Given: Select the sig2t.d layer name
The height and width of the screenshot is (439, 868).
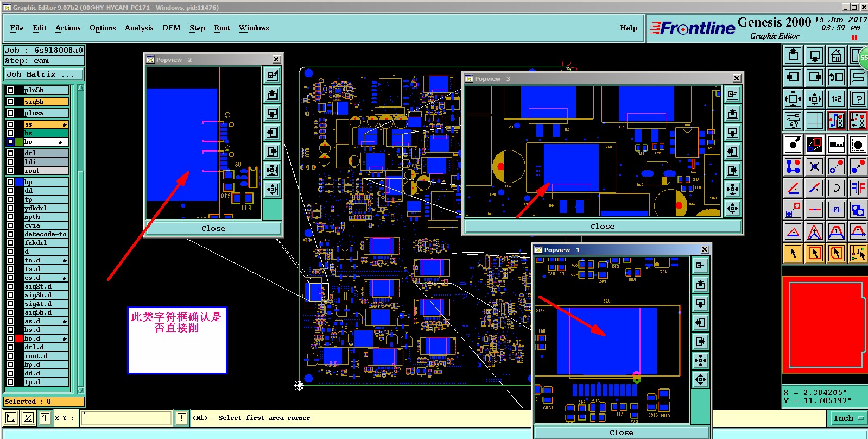Looking at the screenshot, I should point(46,286).
